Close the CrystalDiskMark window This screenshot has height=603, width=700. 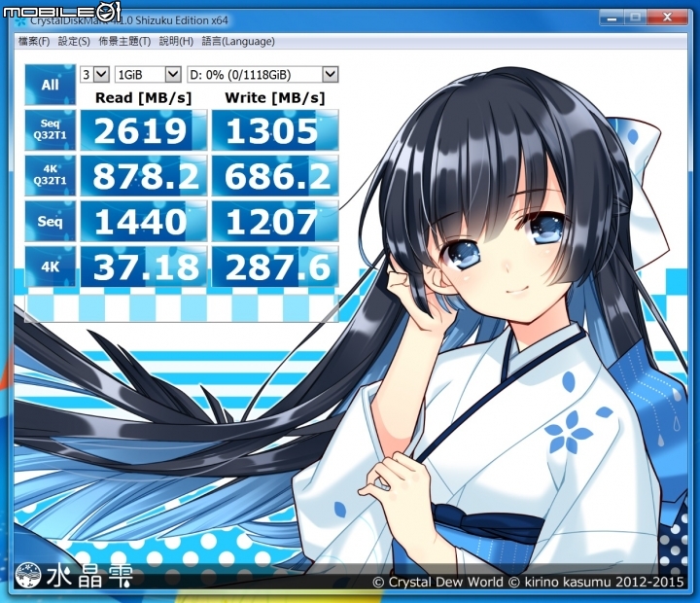667,18
